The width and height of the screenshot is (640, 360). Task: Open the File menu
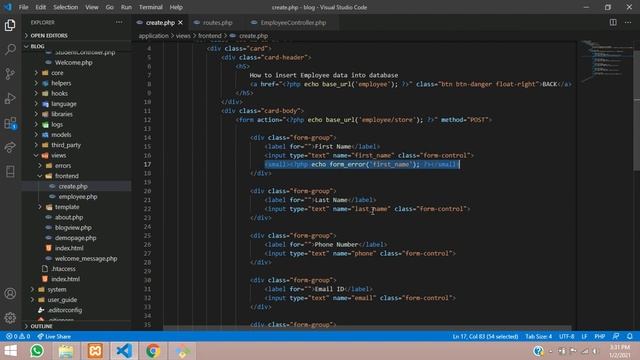pos(24,7)
